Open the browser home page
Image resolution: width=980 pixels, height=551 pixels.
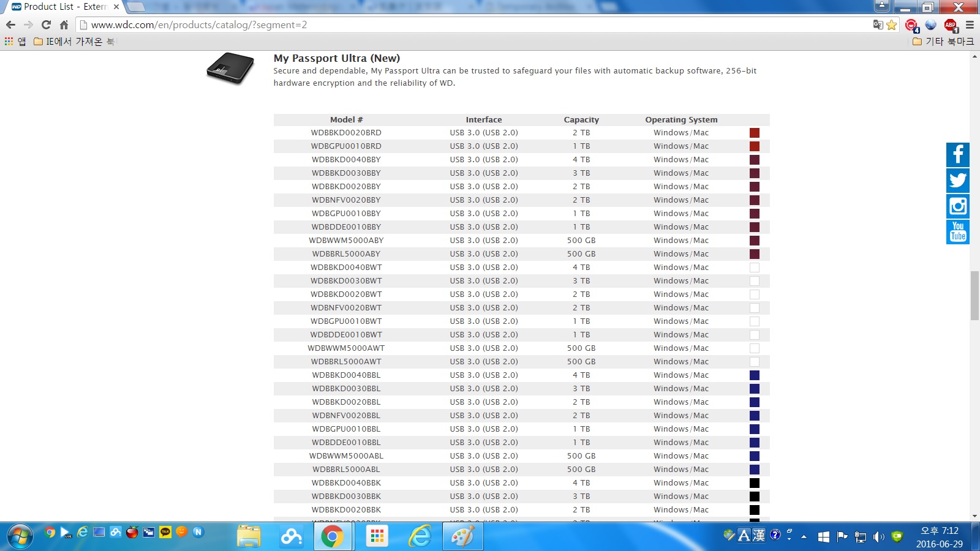tap(64, 25)
